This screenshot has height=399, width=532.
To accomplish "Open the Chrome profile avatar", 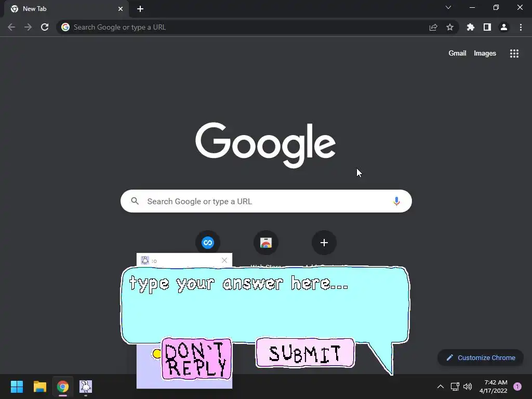I will coord(504,27).
